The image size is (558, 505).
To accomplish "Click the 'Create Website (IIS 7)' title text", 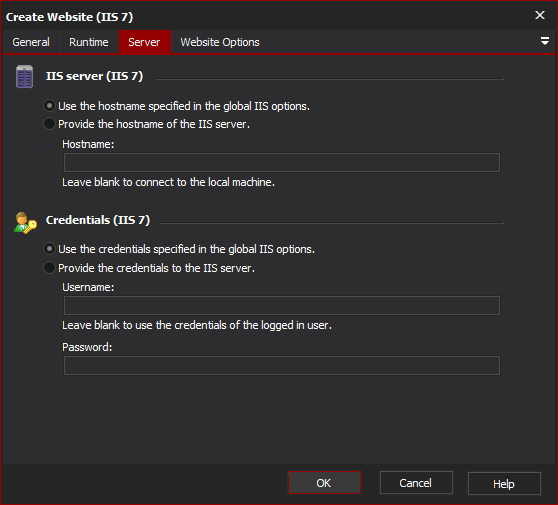I will tap(69, 17).
